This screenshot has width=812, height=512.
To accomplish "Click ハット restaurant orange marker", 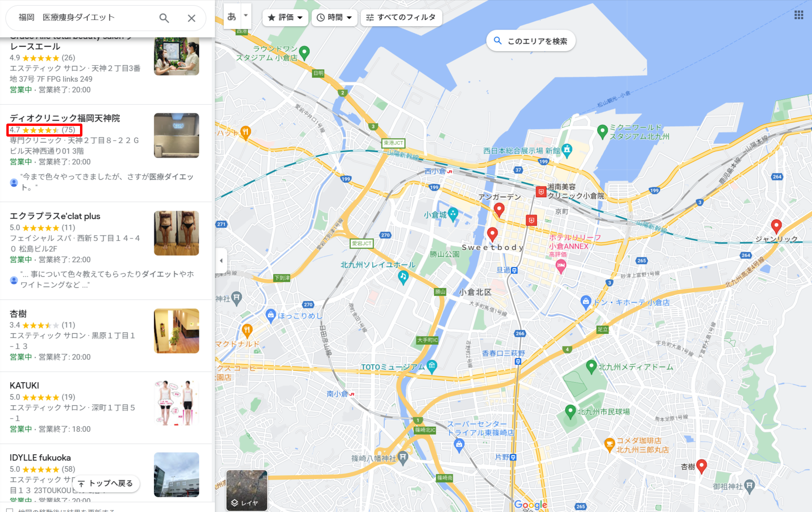I will coord(245,132).
